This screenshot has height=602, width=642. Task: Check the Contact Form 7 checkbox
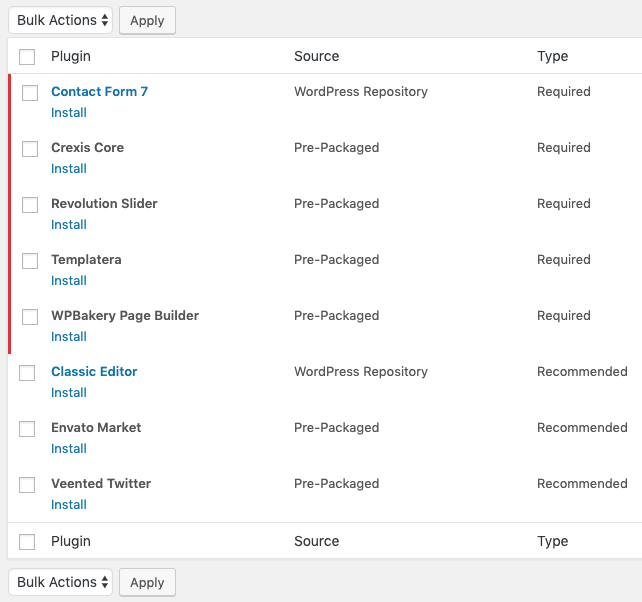pos(30,93)
